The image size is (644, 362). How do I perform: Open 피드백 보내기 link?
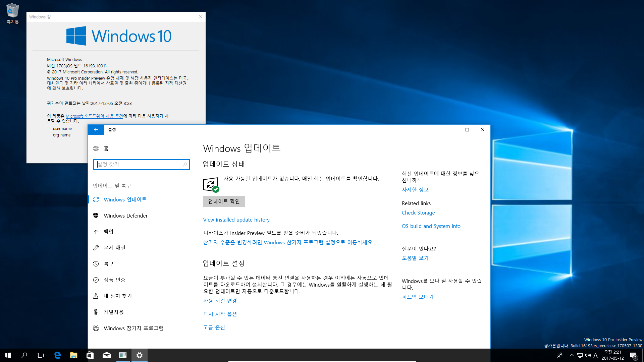pos(418,297)
